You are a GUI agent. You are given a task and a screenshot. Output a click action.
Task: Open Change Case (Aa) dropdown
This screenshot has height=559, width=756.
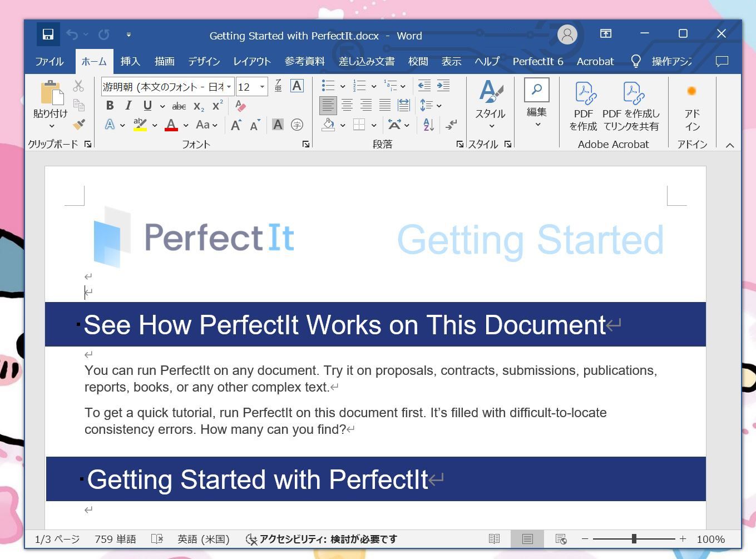tap(206, 125)
